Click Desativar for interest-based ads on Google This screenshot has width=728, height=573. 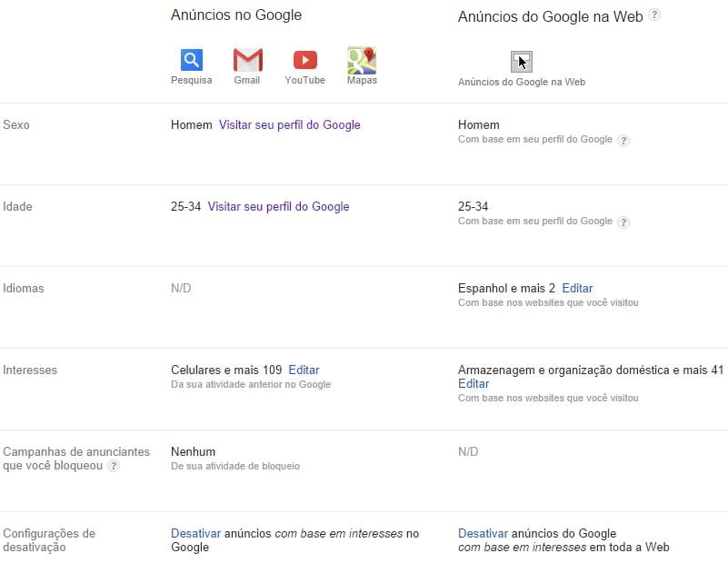pyautogui.click(x=195, y=533)
